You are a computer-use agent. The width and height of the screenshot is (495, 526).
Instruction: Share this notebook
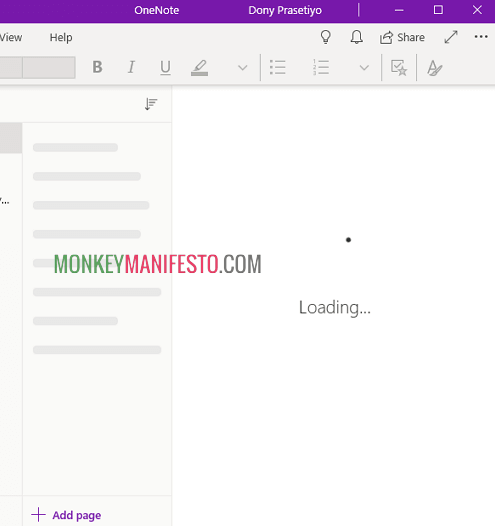pos(402,37)
